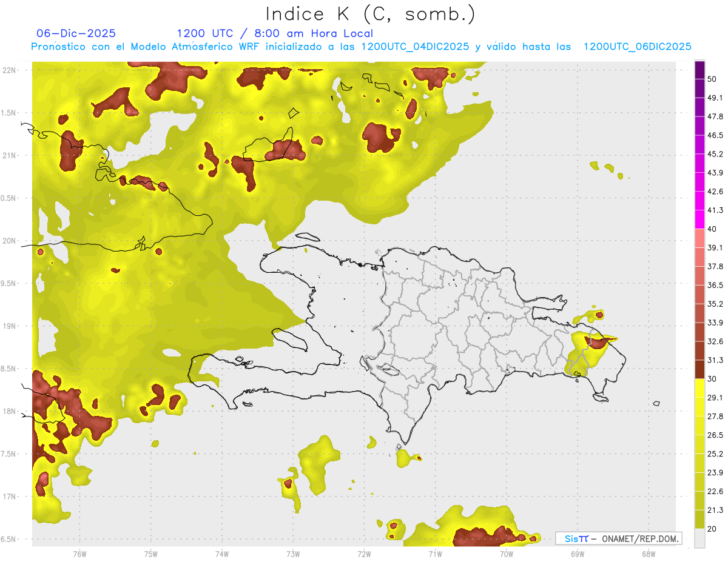This screenshot has height=562, width=728.
Task: Click the colorbar value "31.3"
Action: click(715, 360)
